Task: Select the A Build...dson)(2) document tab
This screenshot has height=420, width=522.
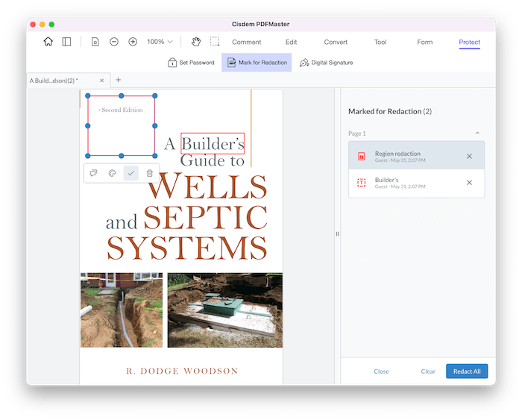Action: (x=69, y=81)
